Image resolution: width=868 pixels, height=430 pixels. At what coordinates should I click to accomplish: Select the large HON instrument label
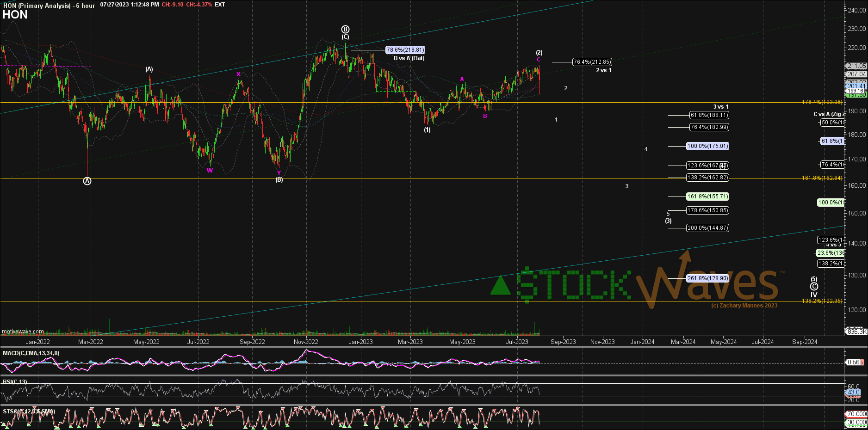coord(15,15)
